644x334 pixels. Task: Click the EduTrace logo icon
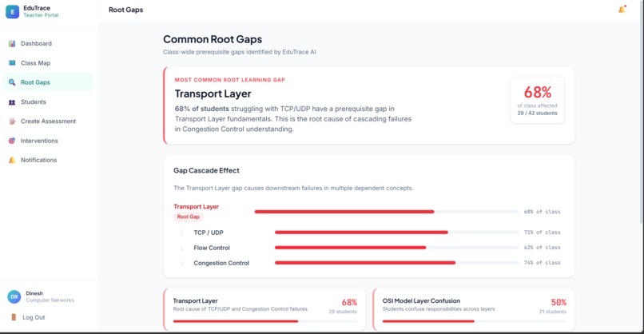(12, 11)
